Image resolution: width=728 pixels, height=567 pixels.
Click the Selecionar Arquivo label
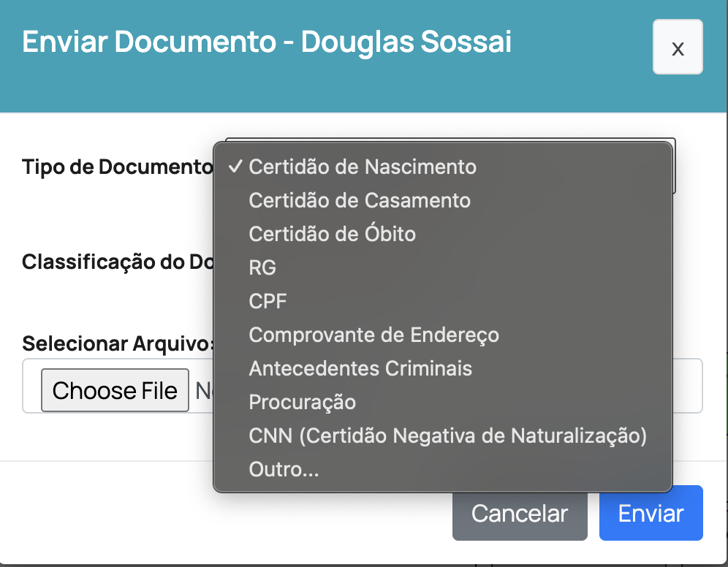(117, 343)
